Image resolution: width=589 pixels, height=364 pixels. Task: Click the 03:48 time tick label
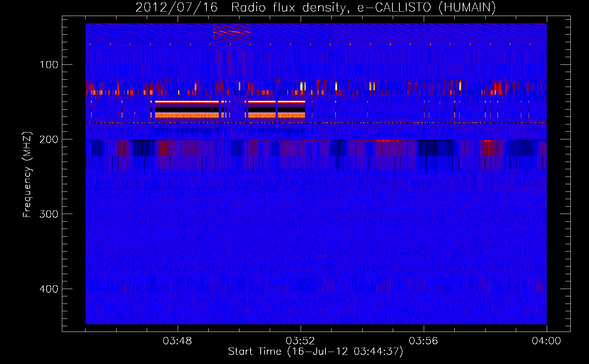[x=177, y=341]
